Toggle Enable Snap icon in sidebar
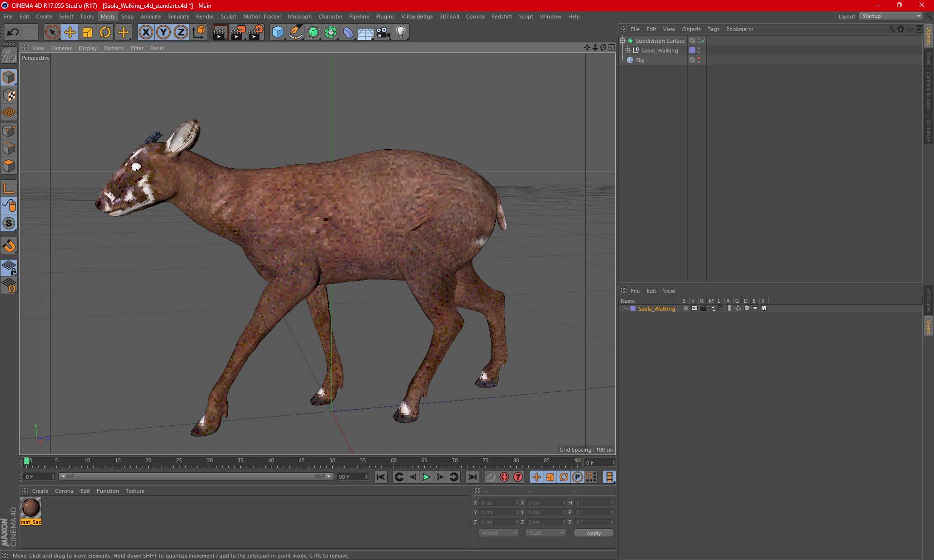The image size is (934, 560). [x=9, y=224]
